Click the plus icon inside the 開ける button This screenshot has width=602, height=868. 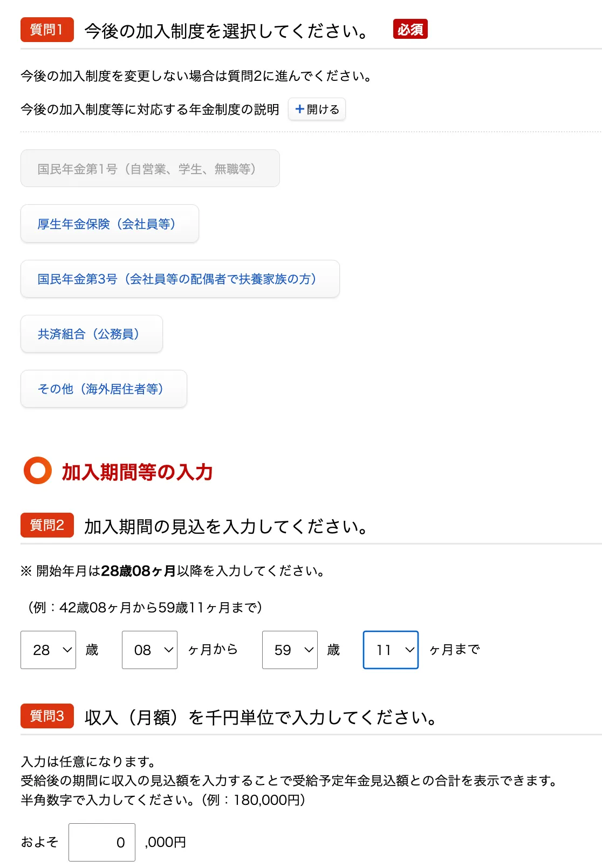click(300, 109)
